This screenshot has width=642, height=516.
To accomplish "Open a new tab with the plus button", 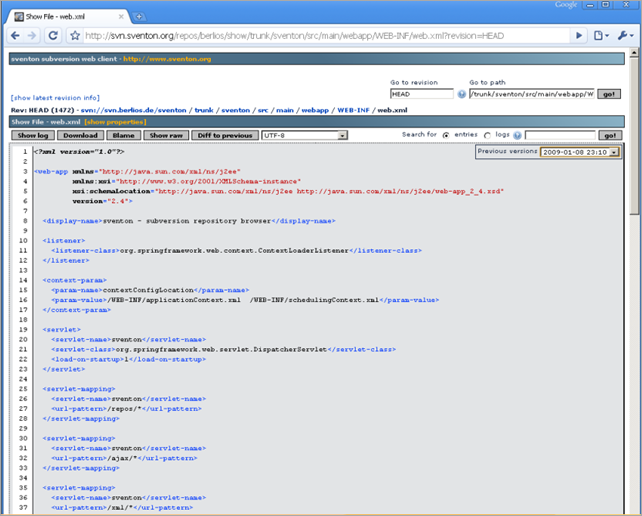I will point(139,17).
